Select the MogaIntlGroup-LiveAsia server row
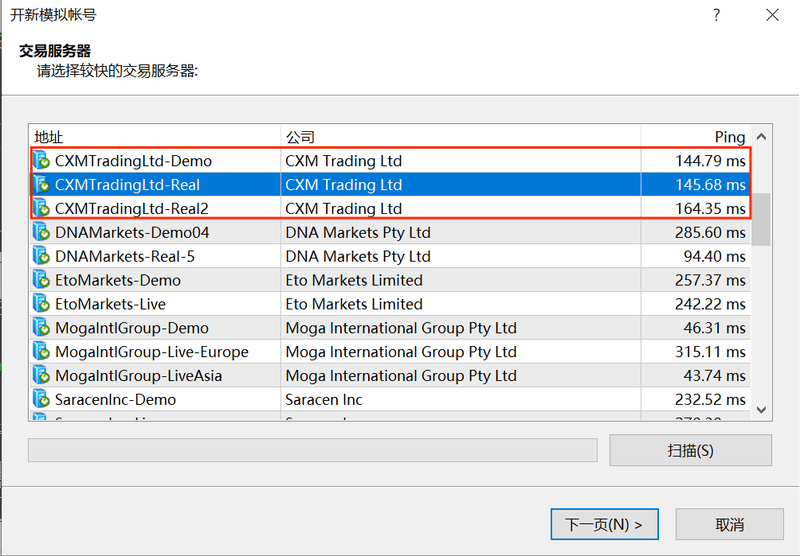This screenshot has height=556, width=800. (x=390, y=375)
